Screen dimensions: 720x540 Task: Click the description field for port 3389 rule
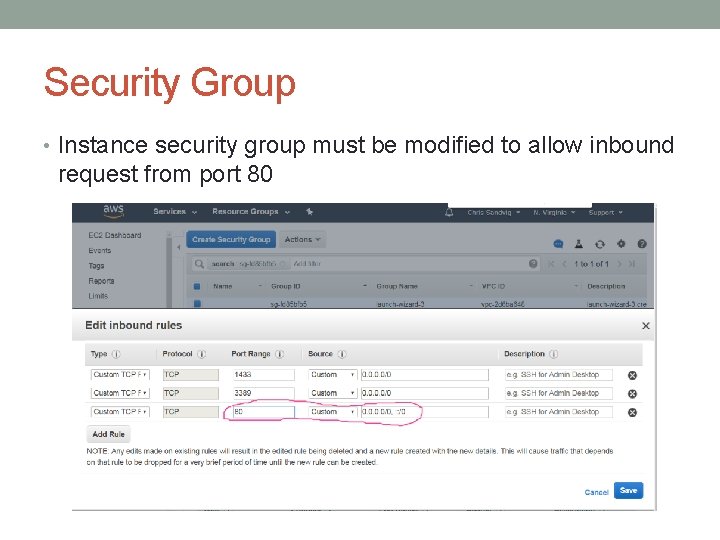[558, 393]
